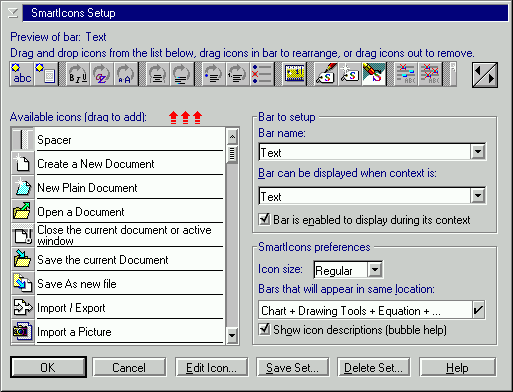Click the icon list scrollbar up arrow
513x392 pixels.
pos(232,136)
